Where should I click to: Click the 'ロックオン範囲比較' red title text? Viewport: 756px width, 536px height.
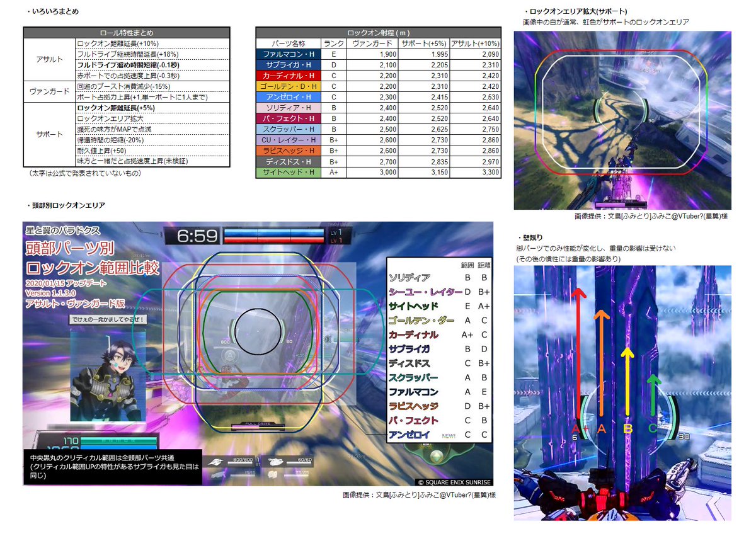93,268
